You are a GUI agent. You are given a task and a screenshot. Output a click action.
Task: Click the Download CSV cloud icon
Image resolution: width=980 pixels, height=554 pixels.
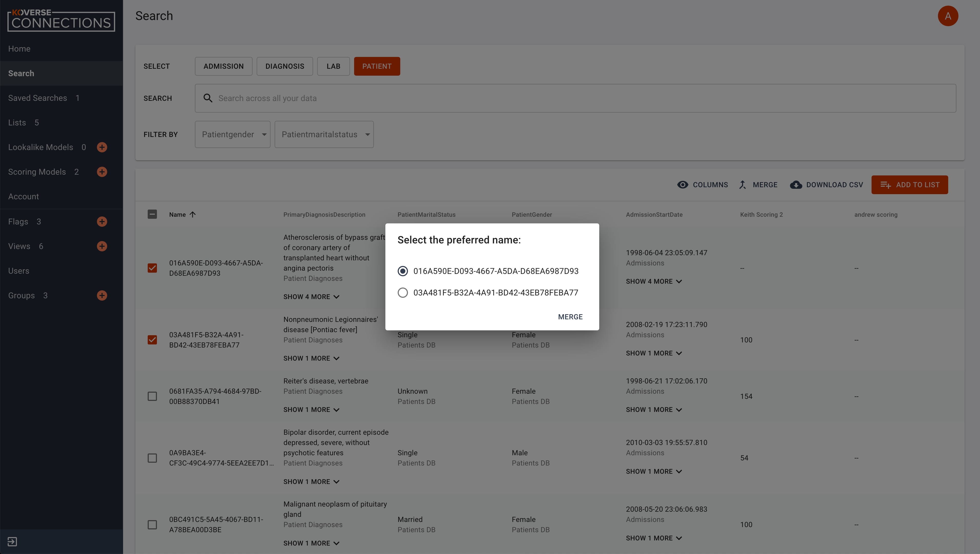(796, 185)
